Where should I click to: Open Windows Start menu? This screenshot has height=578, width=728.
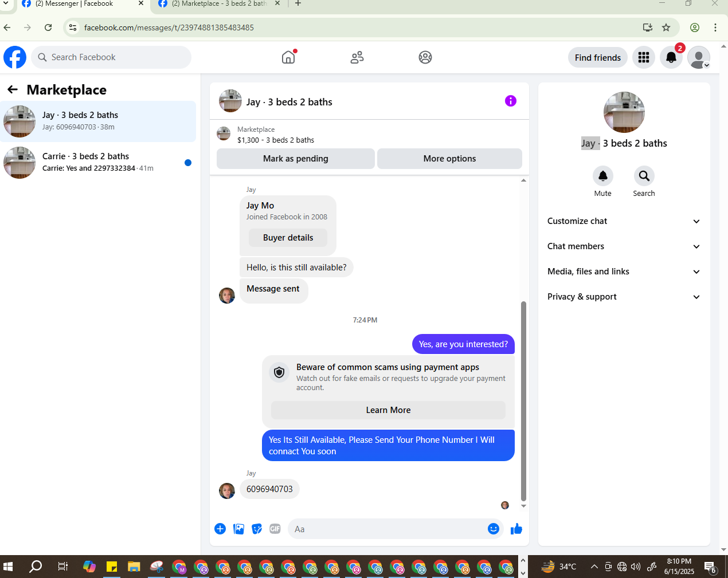coord(8,567)
